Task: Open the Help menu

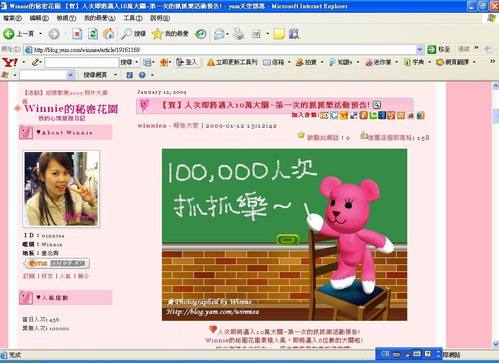Action: pyautogui.click(x=160, y=18)
